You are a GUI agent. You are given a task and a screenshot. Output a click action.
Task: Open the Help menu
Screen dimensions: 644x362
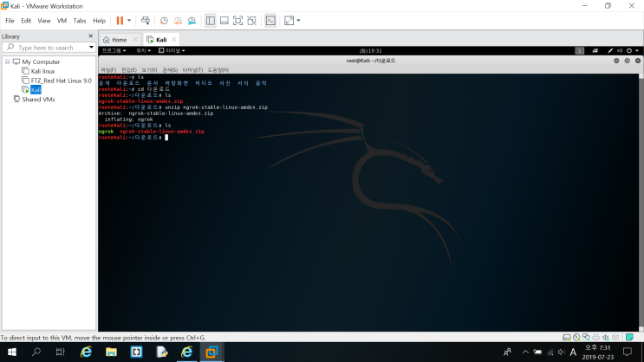point(99,21)
